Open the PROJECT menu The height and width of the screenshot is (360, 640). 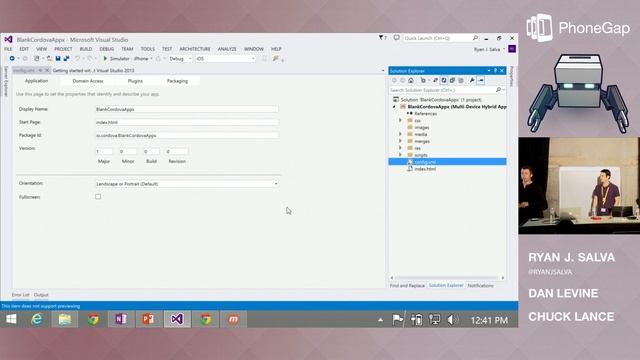(63, 49)
